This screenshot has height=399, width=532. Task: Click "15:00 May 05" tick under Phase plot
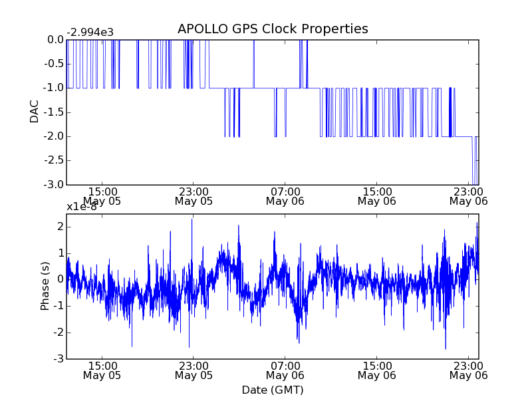point(102,371)
